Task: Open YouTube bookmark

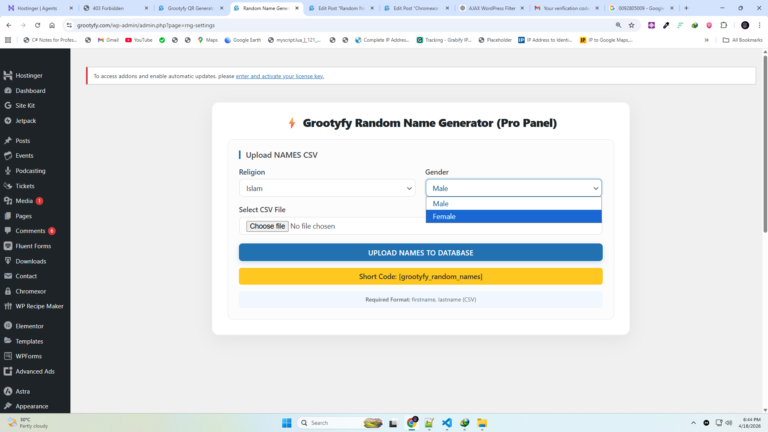Action: coord(139,40)
